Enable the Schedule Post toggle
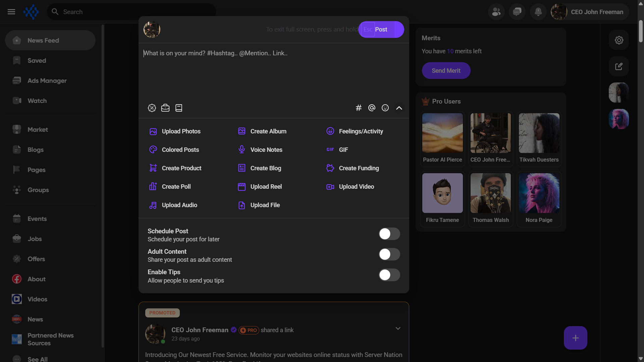Viewport: 644px width, 362px height. point(389,234)
